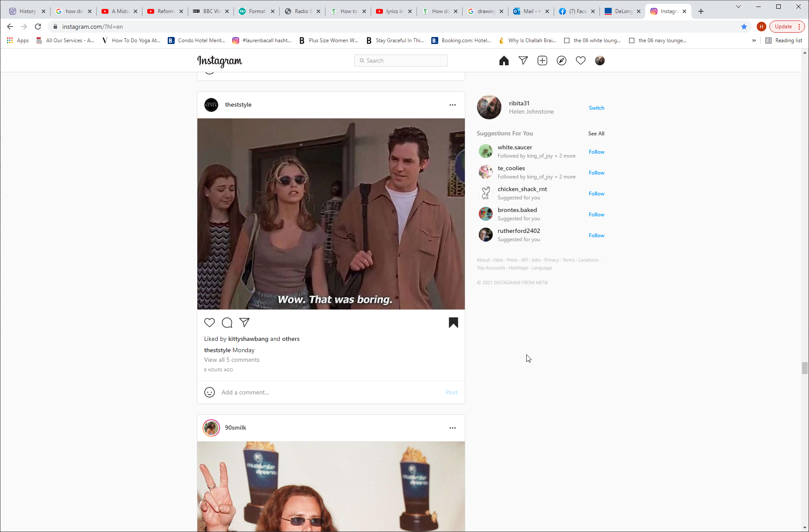View all 5 comments link
Viewport: 809px width, 532px height.
(x=232, y=360)
